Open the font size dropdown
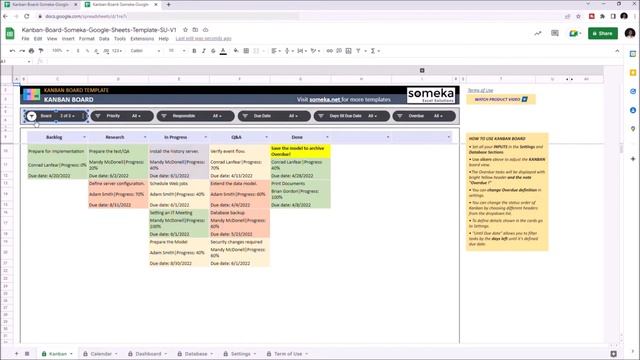 [x=177, y=51]
